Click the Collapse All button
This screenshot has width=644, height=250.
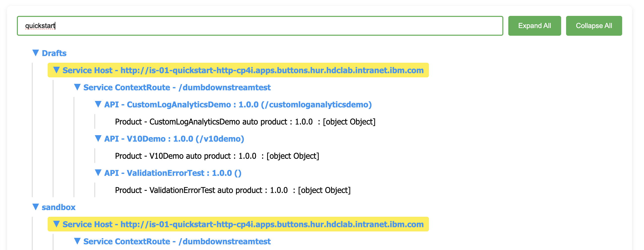594,25
